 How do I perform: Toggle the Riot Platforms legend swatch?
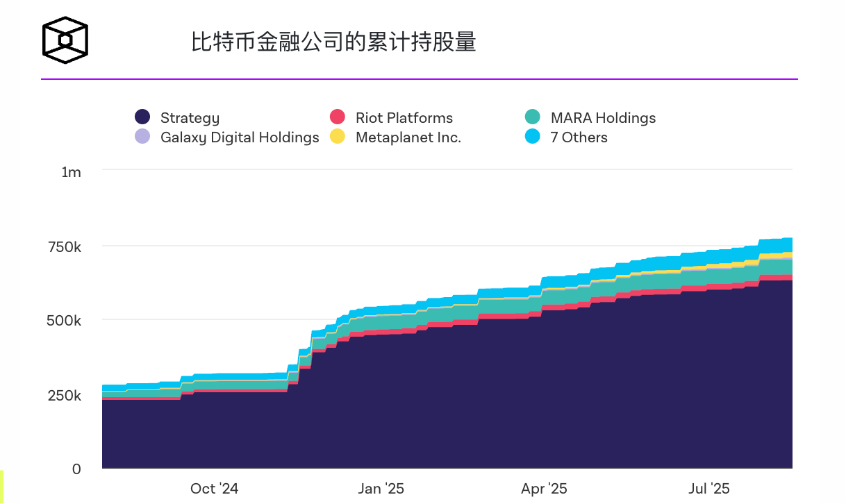click(x=338, y=117)
